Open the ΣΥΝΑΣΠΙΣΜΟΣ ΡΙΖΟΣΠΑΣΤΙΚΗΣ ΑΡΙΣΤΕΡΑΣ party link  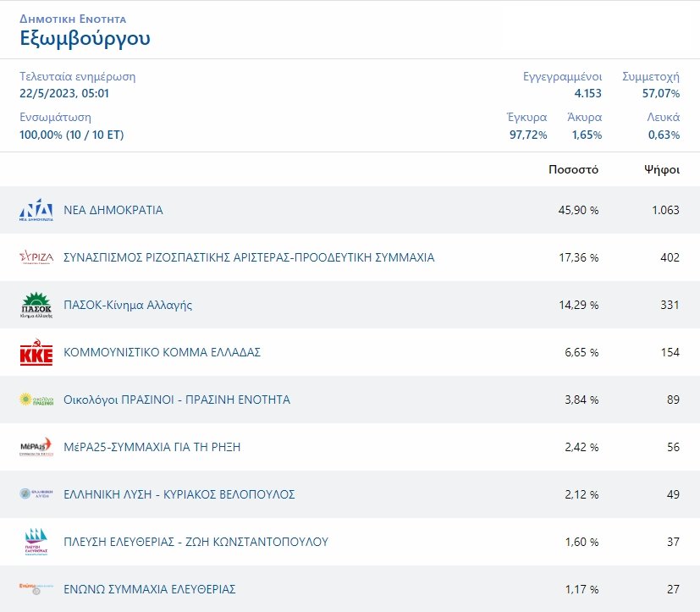coord(249,257)
